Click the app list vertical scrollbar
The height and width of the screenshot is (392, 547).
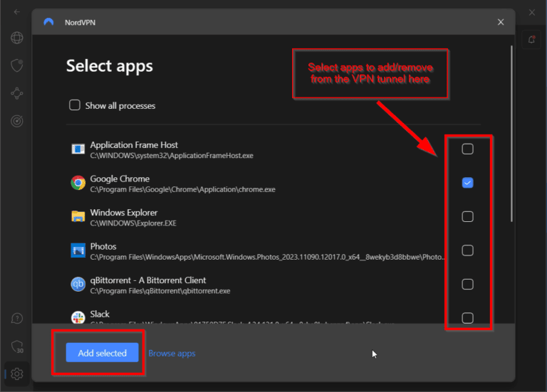tap(511, 135)
